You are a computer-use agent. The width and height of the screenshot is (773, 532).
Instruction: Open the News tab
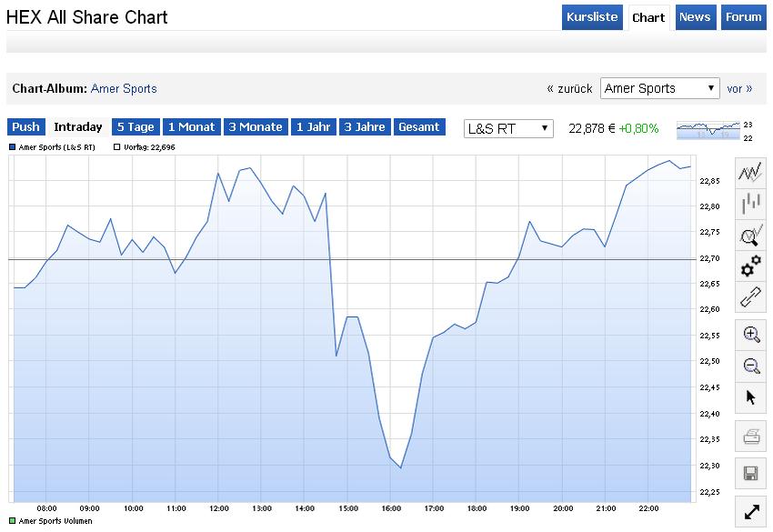point(695,17)
